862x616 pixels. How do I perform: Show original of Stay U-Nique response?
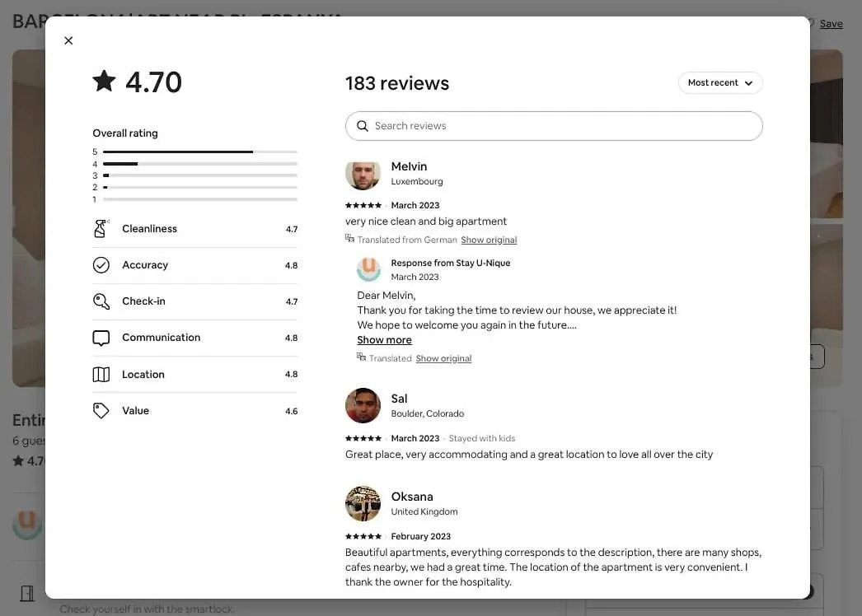(443, 358)
